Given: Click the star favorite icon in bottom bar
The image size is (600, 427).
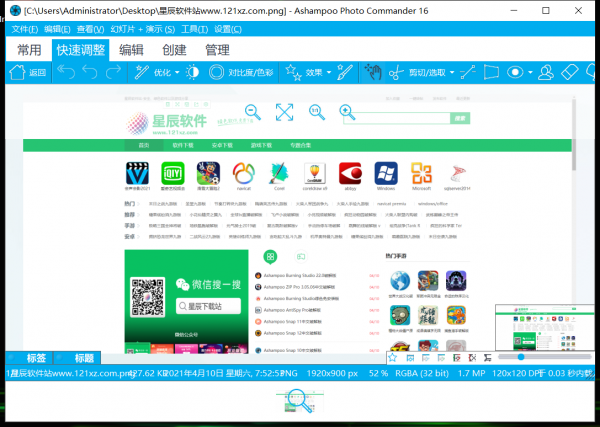Looking at the screenshot, I should (392, 358).
